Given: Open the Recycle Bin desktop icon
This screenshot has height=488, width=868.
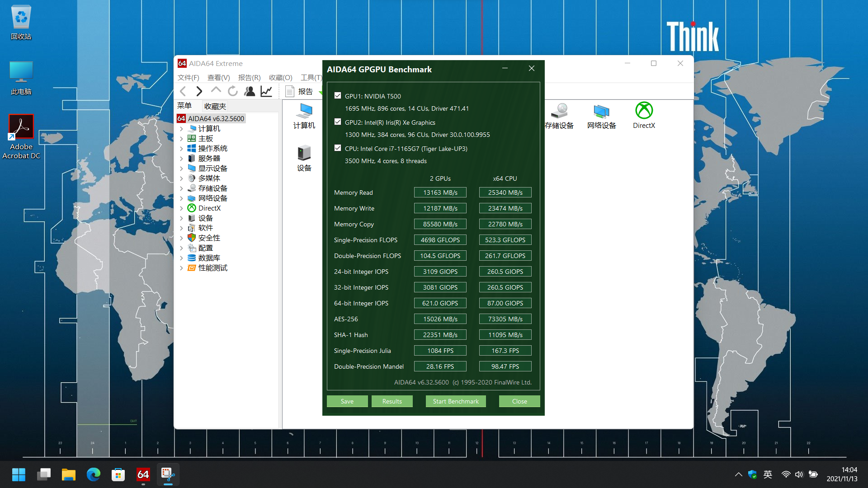Looking at the screenshot, I should click(x=21, y=22).
